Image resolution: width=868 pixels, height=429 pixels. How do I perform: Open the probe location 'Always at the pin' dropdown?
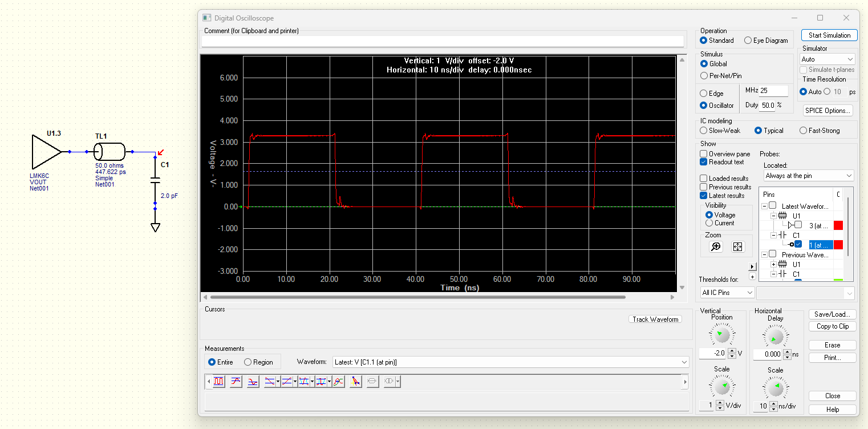(x=808, y=176)
